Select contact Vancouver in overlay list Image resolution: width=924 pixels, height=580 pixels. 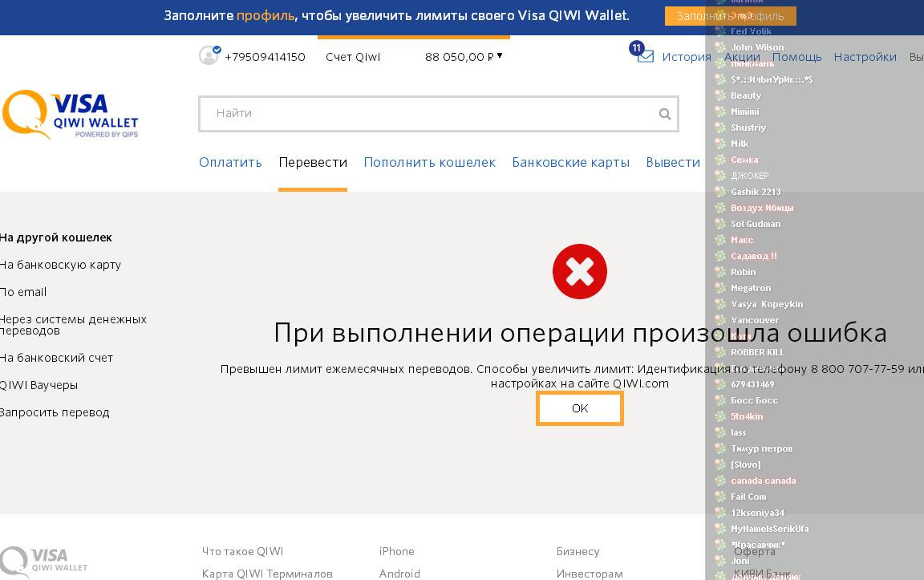tap(755, 320)
